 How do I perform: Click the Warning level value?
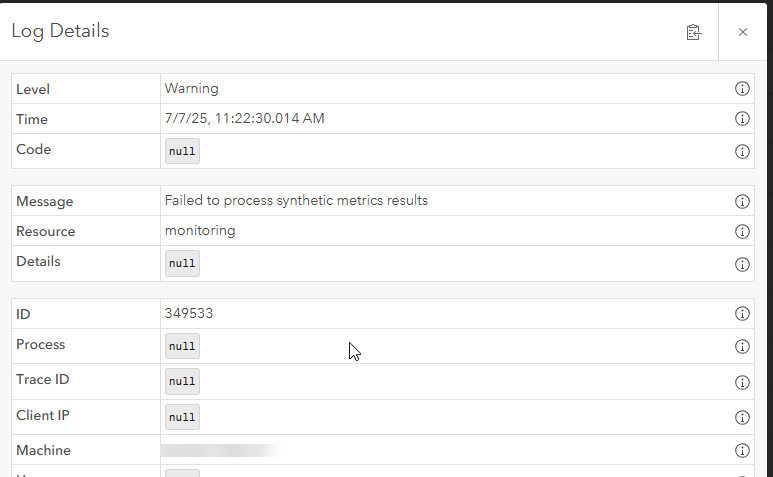point(192,89)
